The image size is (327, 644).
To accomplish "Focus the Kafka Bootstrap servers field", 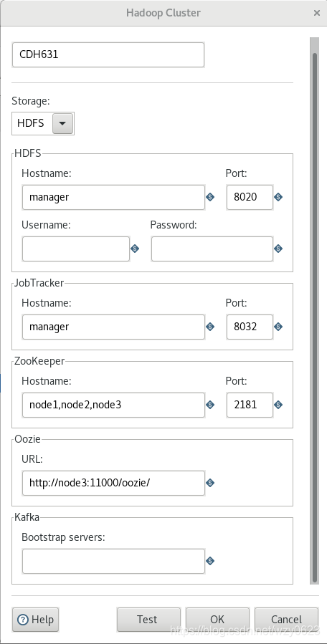I will [x=113, y=561].
